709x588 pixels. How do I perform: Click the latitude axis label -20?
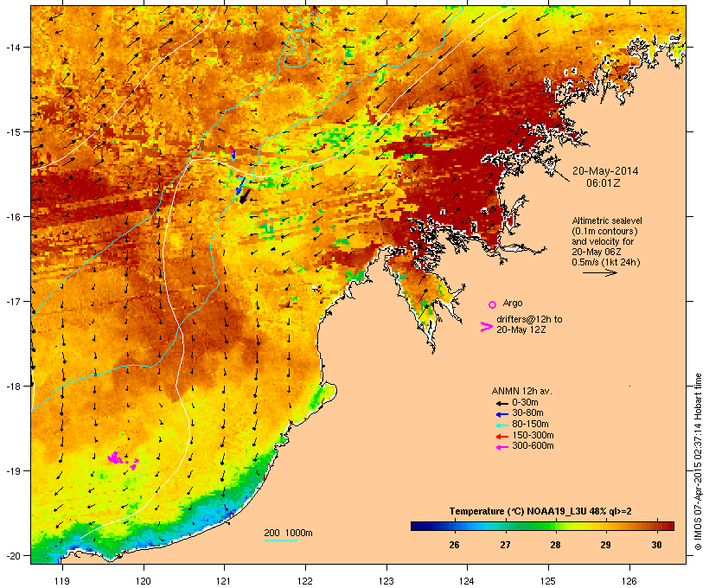[13, 556]
